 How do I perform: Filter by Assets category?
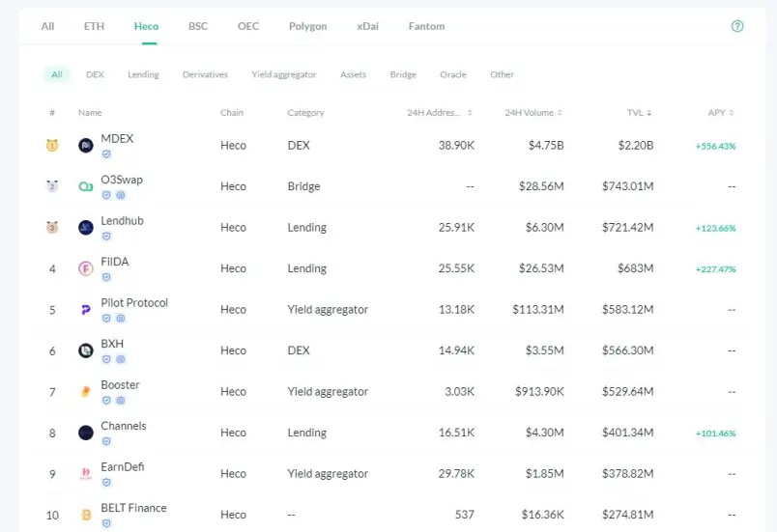[354, 74]
